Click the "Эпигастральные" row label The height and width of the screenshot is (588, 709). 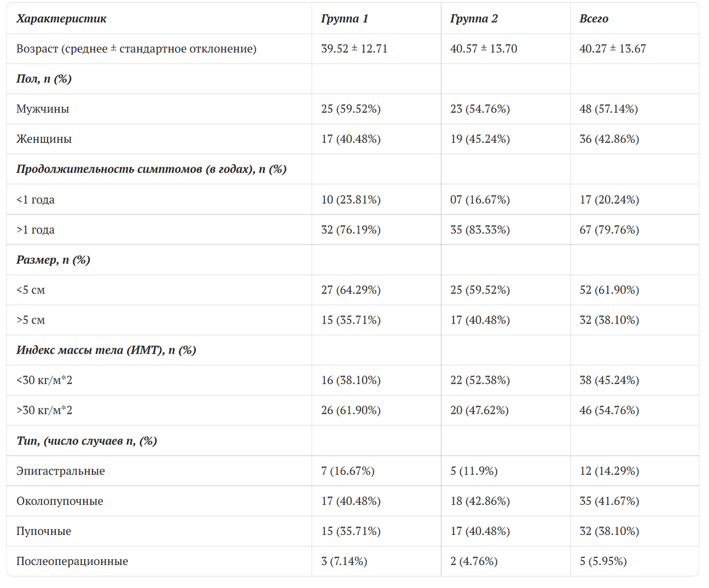[60, 471]
